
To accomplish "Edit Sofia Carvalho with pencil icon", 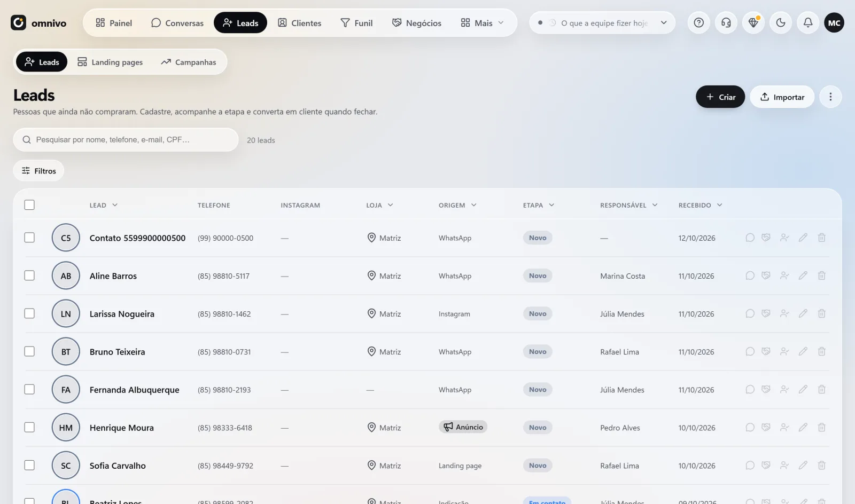I will click(803, 465).
